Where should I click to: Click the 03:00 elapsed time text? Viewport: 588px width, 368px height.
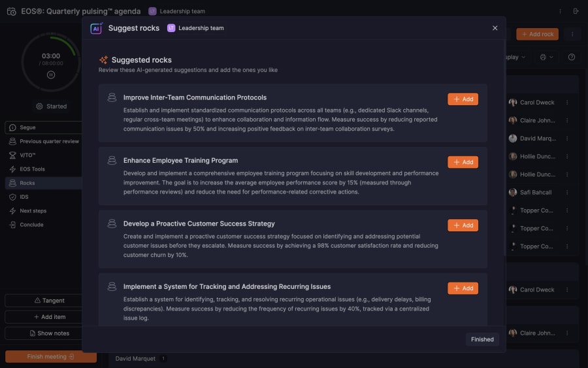pyautogui.click(x=51, y=56)
